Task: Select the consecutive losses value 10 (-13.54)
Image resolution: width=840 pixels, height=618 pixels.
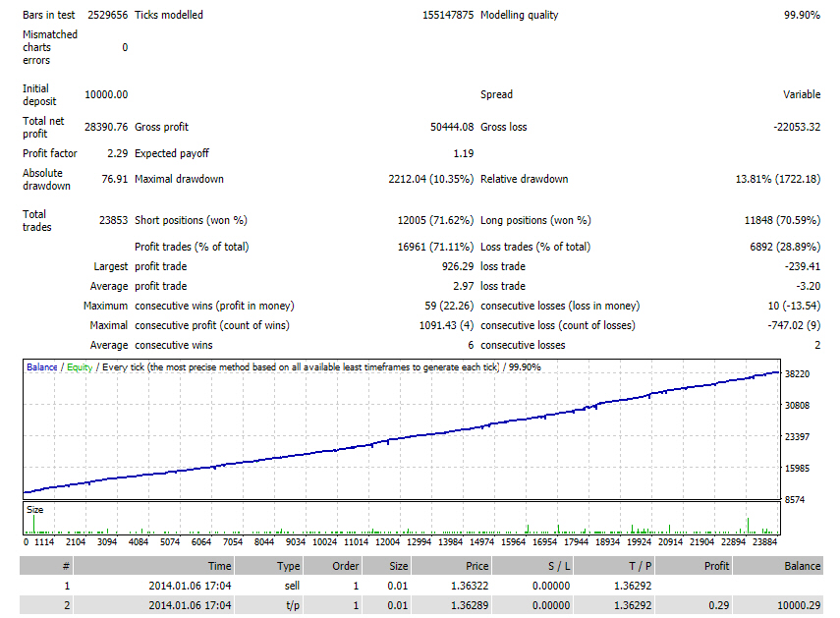Action: (794, 306)
